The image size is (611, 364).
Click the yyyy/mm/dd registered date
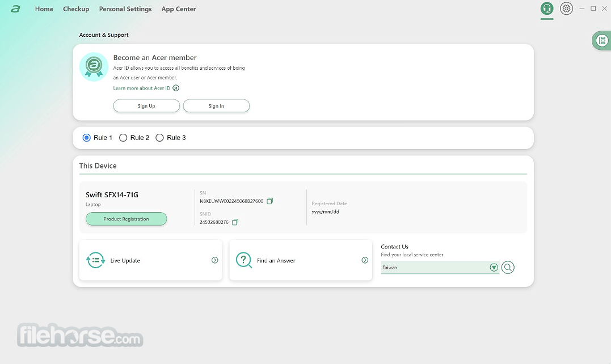coord(326,212)
